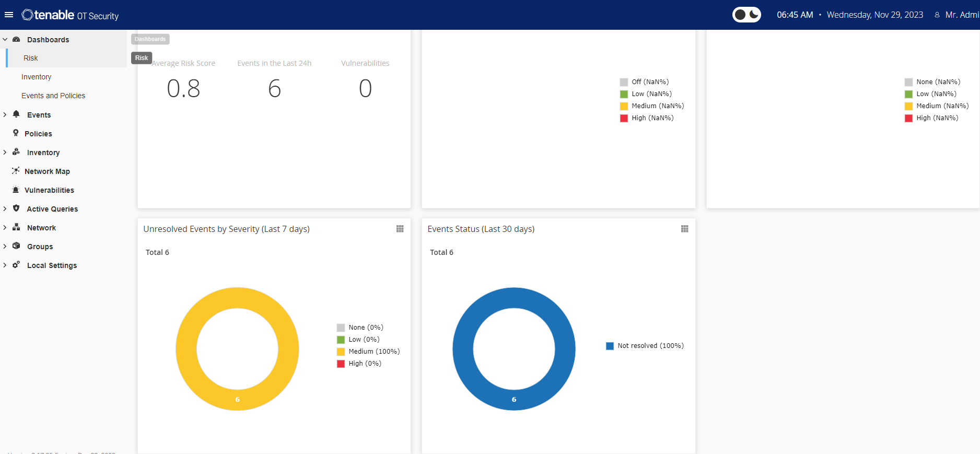Click the Dashboards breadcrumb label
980x454 pixels.
click(150, 39)
